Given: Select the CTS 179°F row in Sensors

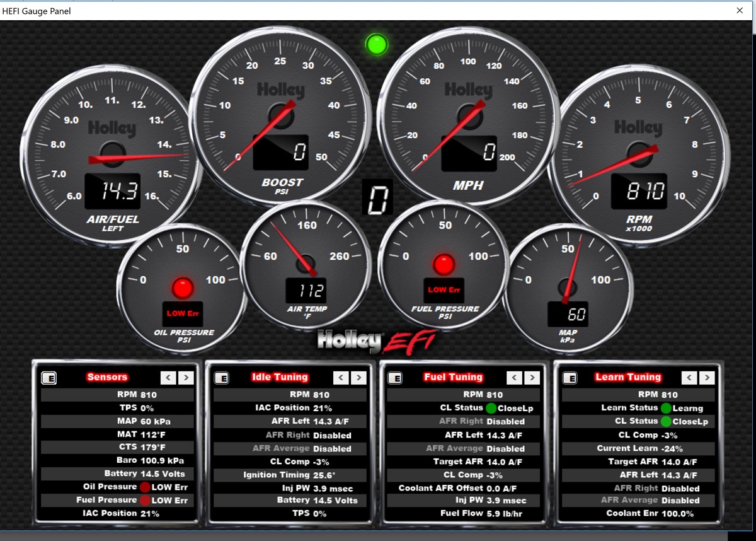Looking at the screenshot, I should (x=118, y=448).
